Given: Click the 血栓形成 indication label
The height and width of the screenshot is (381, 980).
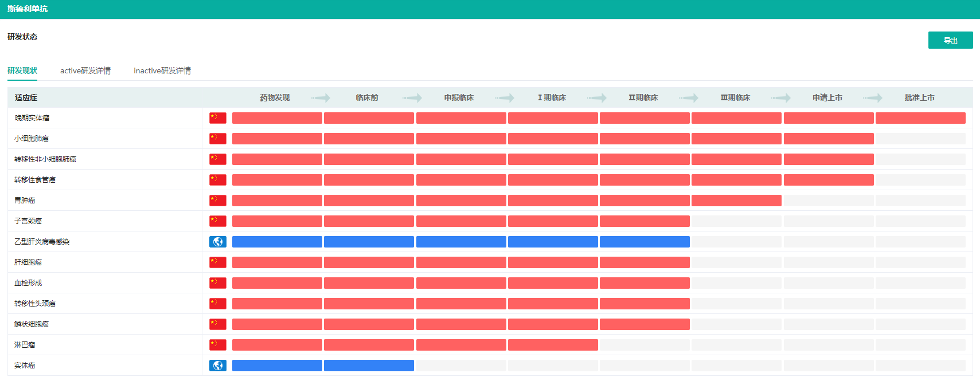Looking at the screenshot, I should click(28, 283).
